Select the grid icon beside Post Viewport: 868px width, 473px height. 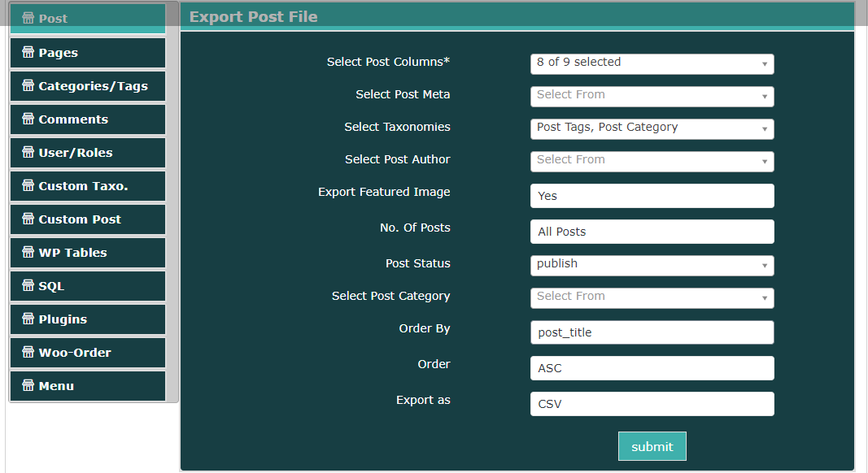tap(28, 18)
